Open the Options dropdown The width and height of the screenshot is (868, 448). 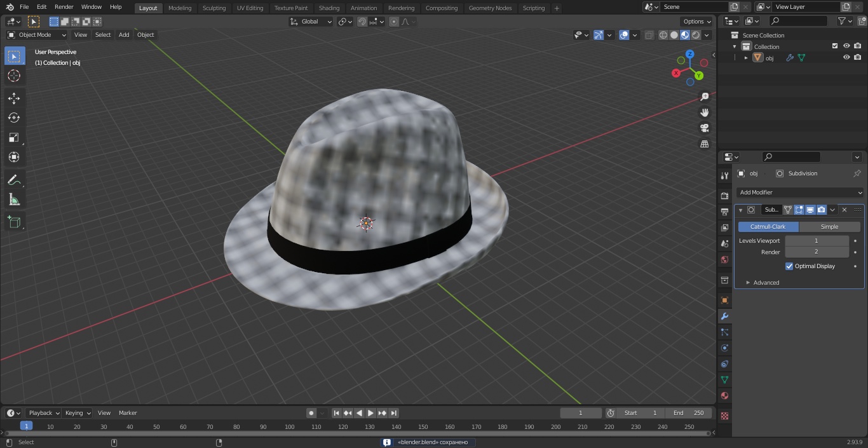pos(697,22)
